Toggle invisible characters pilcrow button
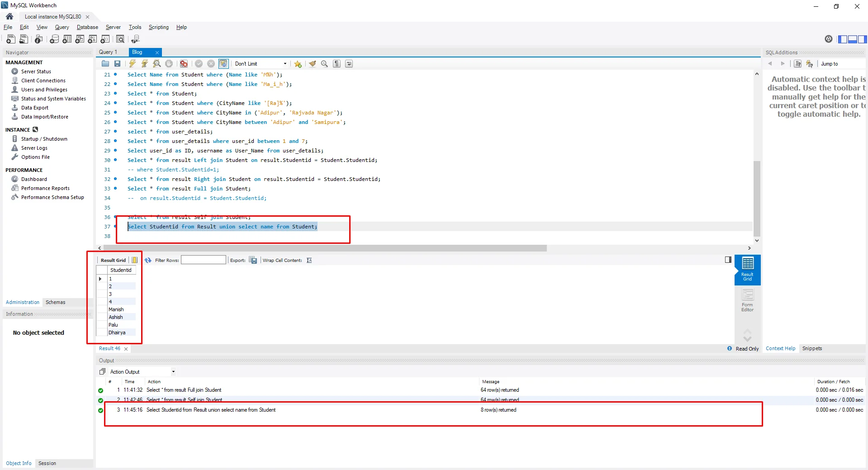 click(x=337, y=64)
